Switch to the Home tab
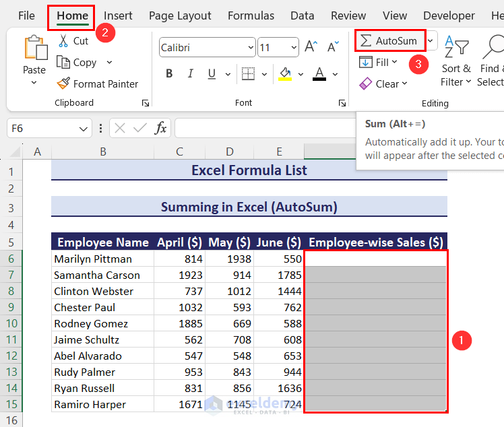Viewport: 504px width, 427px height. (x=72, y=15)
